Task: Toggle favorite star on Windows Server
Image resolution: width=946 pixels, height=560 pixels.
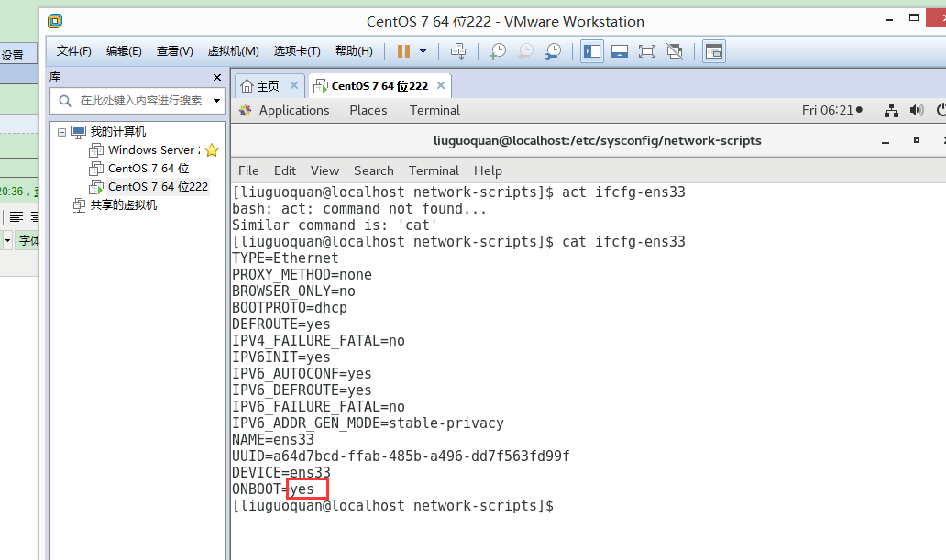Action: pos(212,150)
